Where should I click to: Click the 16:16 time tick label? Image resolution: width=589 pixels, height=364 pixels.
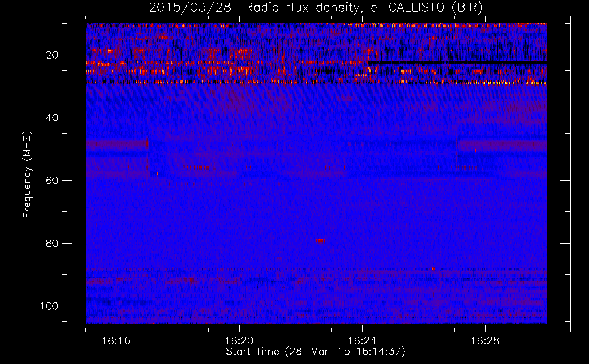(x=116, y=341)
